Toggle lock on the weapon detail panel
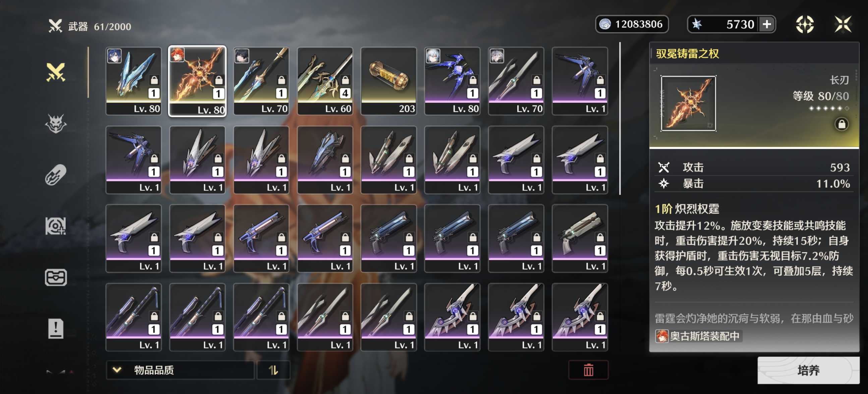Viewport: 868px width, 394px height. (842, 124)
